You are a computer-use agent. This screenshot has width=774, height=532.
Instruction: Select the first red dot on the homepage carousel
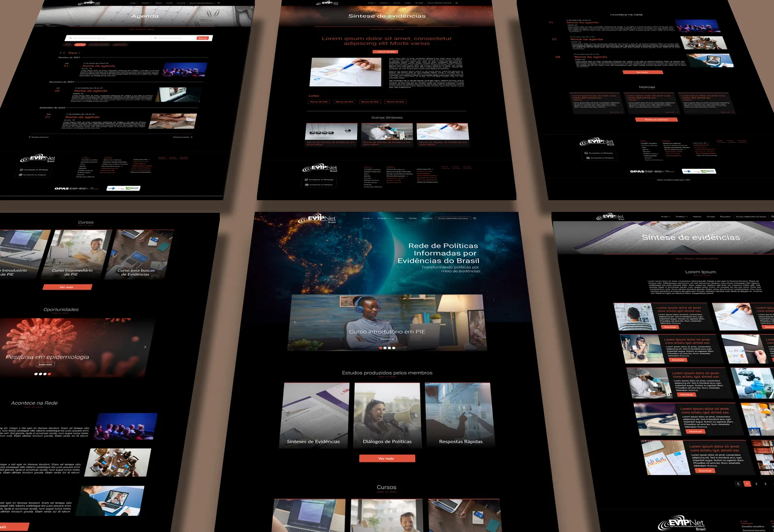coord(381,348)
